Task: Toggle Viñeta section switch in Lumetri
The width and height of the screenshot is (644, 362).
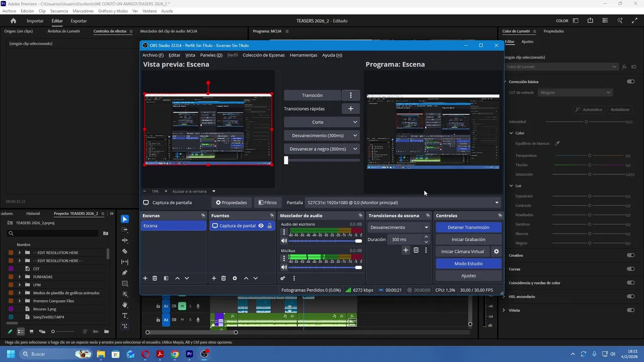Action: tap(630, 310)
